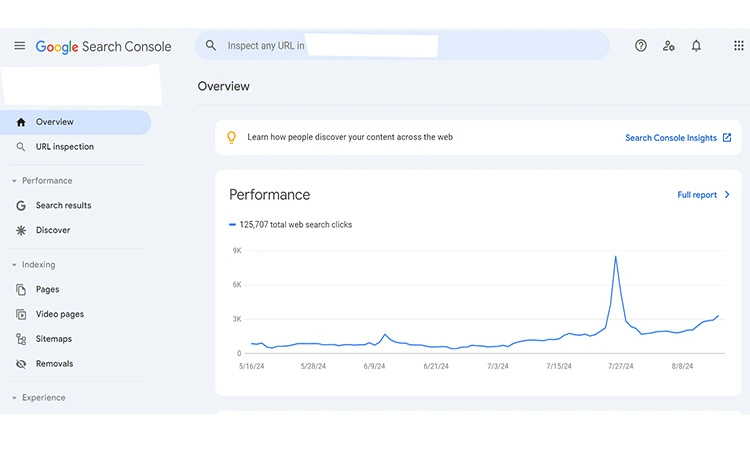Click the lightbulb tip icon
Screen dimensions: 750x450
[x=232, y=137]
